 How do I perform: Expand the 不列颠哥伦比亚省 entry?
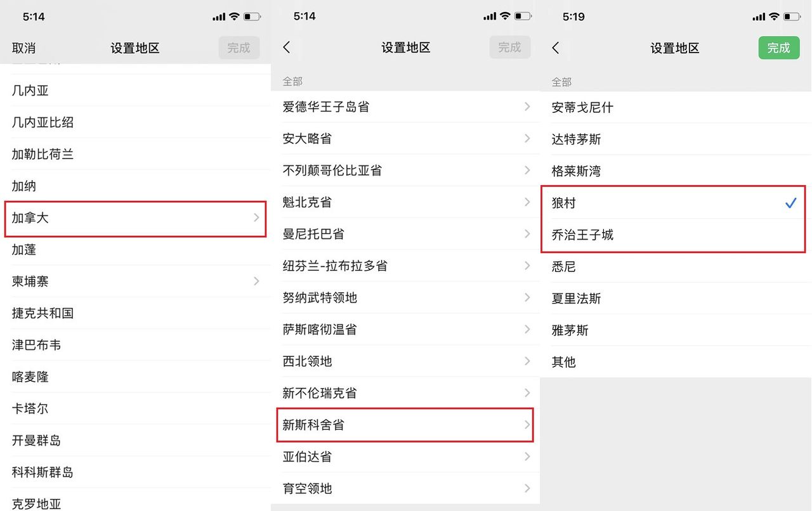click(332, 171)
